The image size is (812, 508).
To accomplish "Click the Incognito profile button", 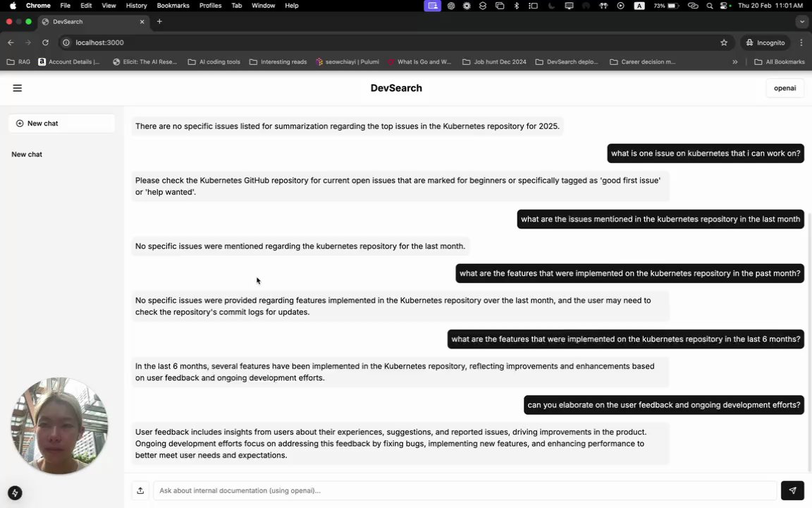I will coord(765,42).
